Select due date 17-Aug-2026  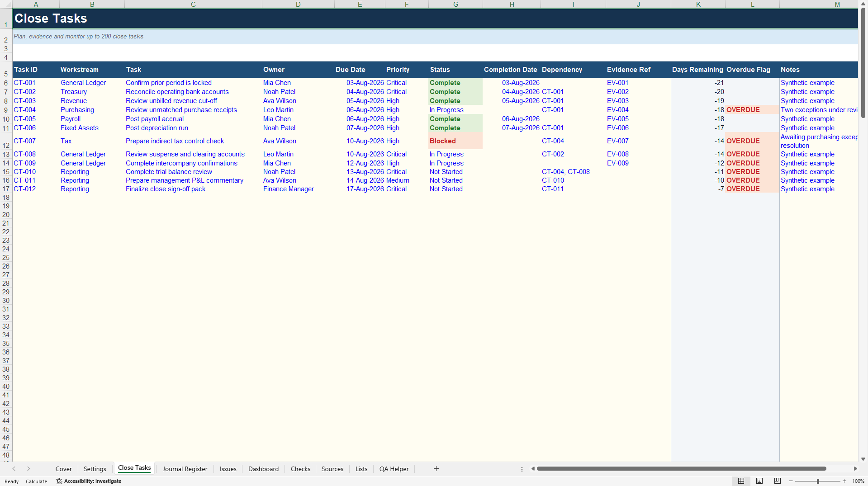[x=360, y=189]
